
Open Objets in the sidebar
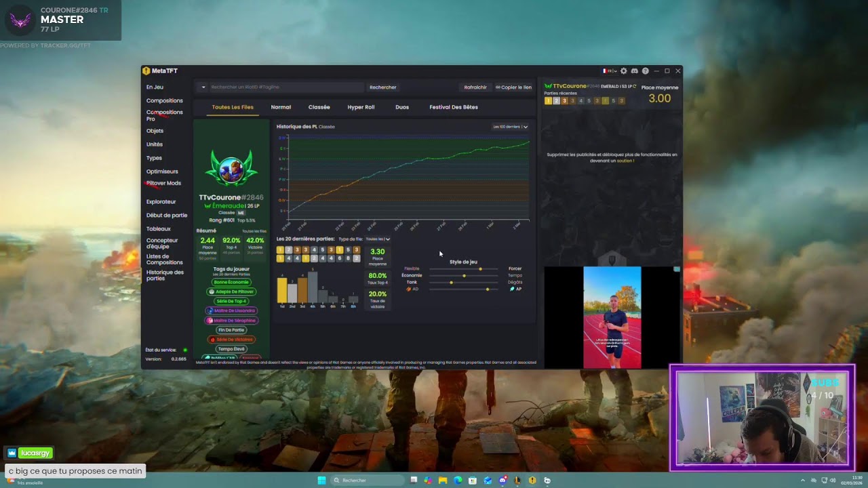(x=155, y=131)
